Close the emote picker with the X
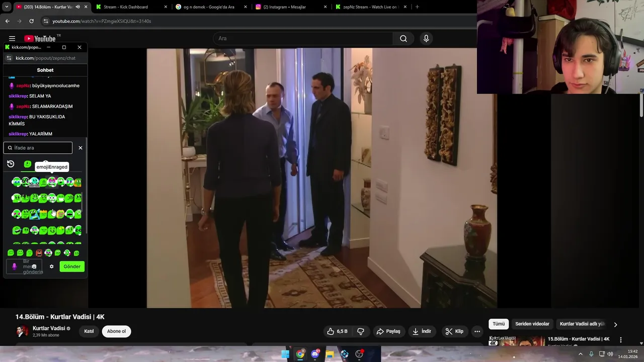This screenshot has width=644, height=362. [80, 148]
